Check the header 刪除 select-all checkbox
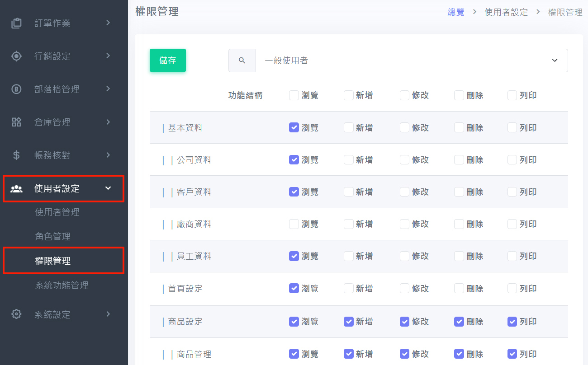Viewport: 588px width, 365px height. pyautogui.click(x=459, y=95)
